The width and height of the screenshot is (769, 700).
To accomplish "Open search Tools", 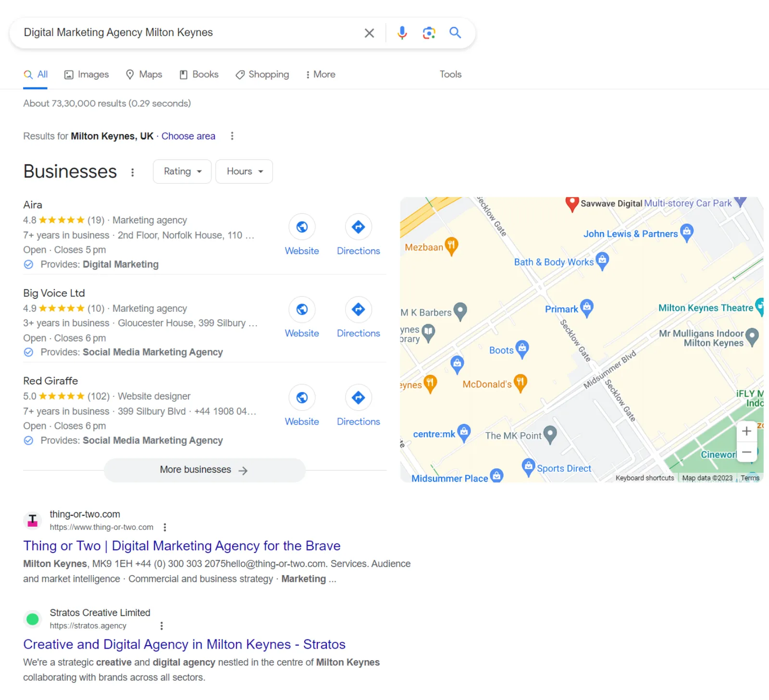I will click(450, 74).
